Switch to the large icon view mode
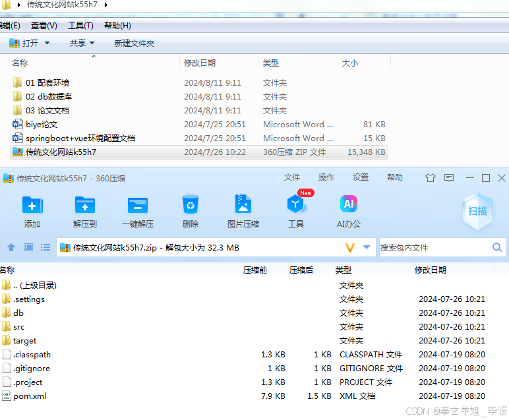Viewport: 509px width, 420px height. point(28,247)
